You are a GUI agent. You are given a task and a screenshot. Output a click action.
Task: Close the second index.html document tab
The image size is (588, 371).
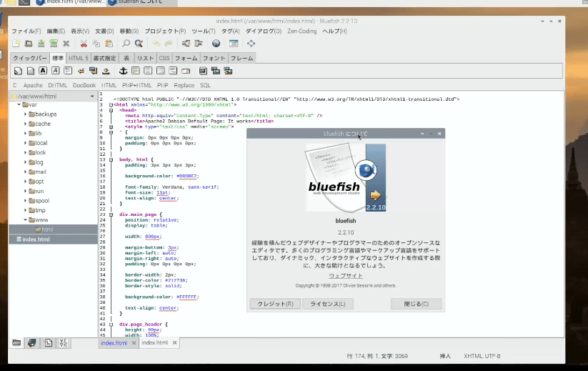[175, 343]
